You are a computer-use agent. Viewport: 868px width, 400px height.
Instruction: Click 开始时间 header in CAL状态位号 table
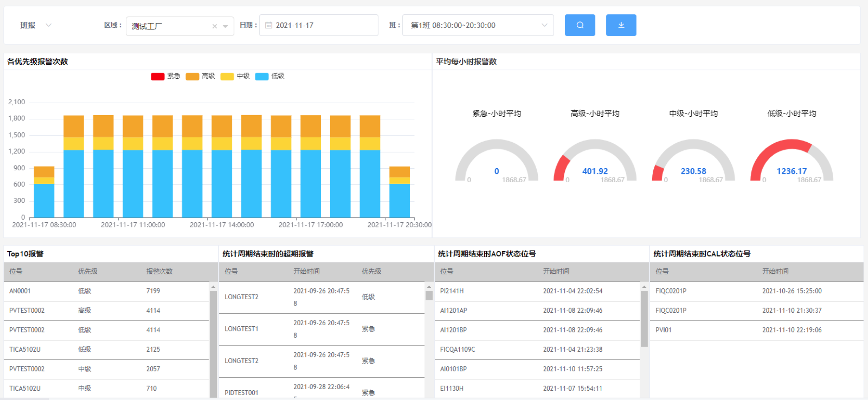tap(775, 271)
